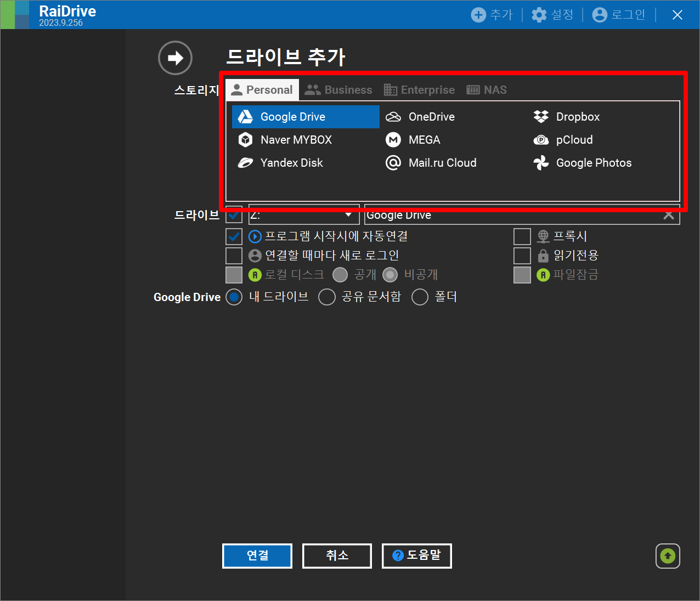Switch to NAS storage tab
Screen dimensions: 700x601
click(x=487, y=90)
